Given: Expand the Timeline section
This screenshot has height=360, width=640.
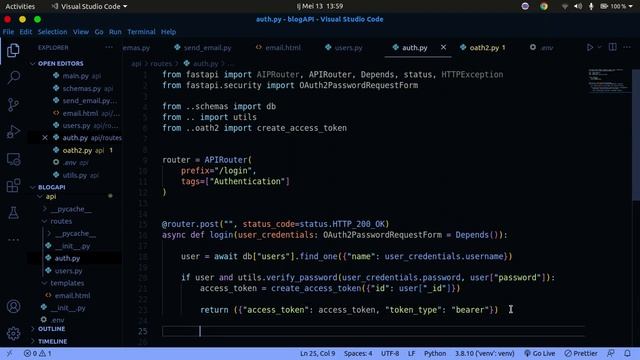Looking at the screenshot, I should [52, 341].
